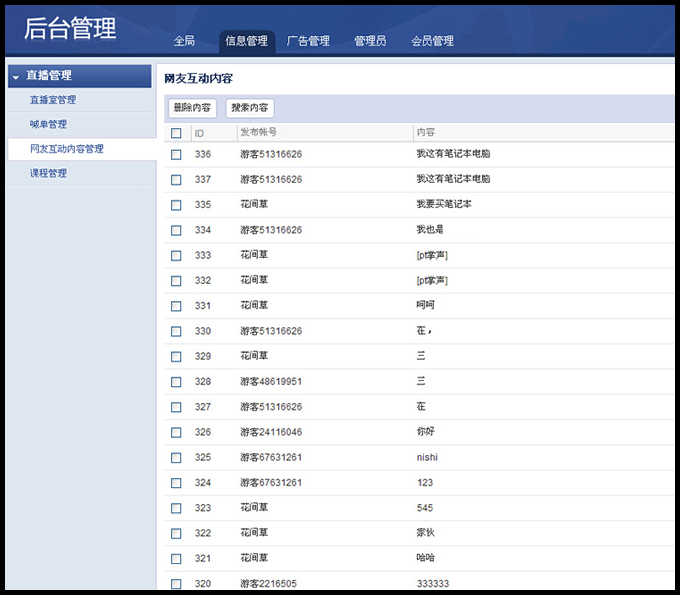Image resolution: width=680 pixels, height=595 pixels.
Task: Check the box for row ID 323
Action: [x=176, y=508]
